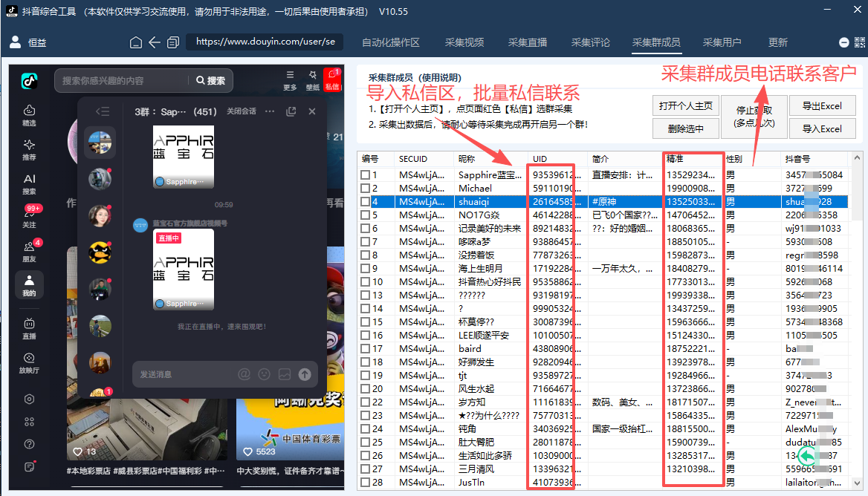Open the emoji picker in message box
The image size is (868, 496).
click(x=264, y=374)
